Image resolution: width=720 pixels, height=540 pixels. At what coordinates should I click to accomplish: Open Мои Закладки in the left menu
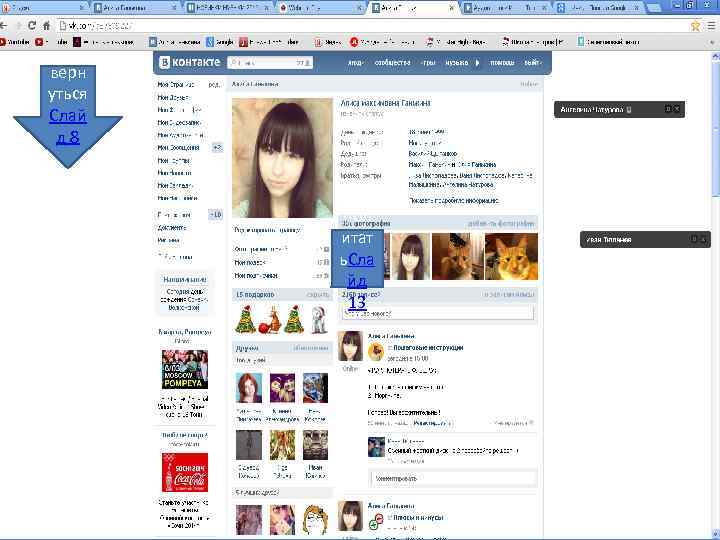175,186
